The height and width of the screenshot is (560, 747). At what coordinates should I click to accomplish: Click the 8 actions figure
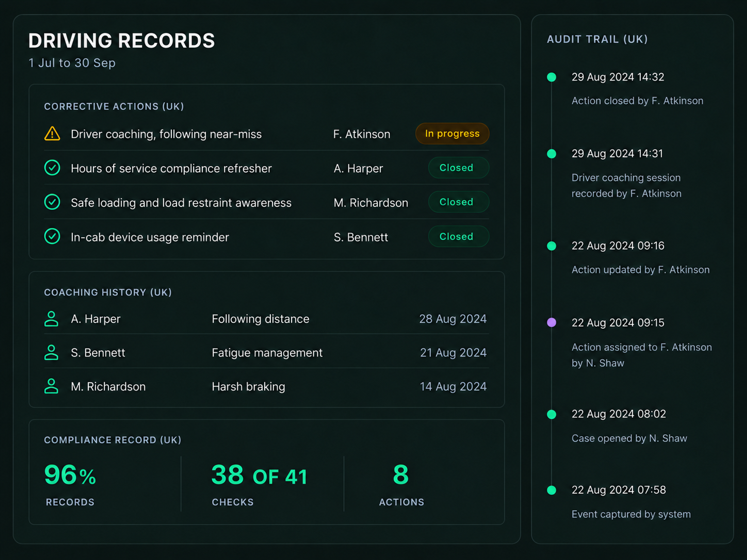401,475
